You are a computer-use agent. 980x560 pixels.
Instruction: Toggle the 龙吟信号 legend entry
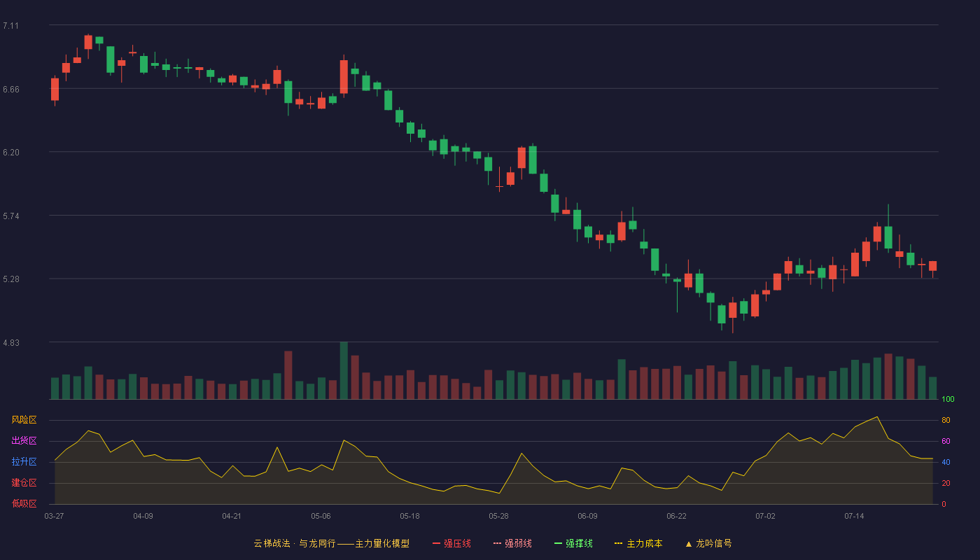708,543
